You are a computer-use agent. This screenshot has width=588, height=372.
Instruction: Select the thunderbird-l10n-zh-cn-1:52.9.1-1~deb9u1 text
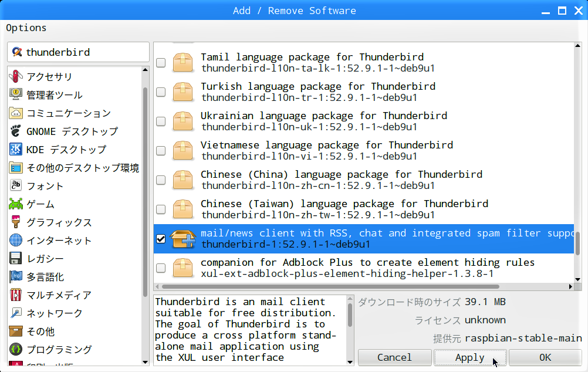click(x=318, y=185)
